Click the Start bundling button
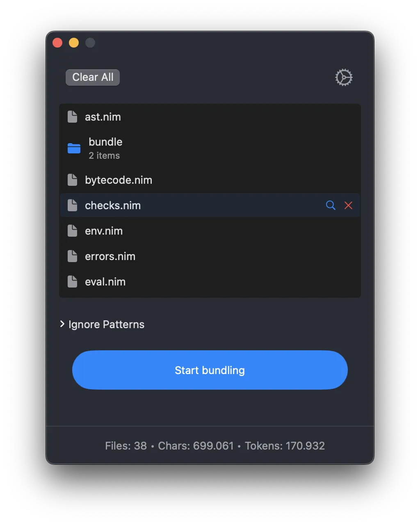The height and width of the screenshot is (525, 420). 210,370
